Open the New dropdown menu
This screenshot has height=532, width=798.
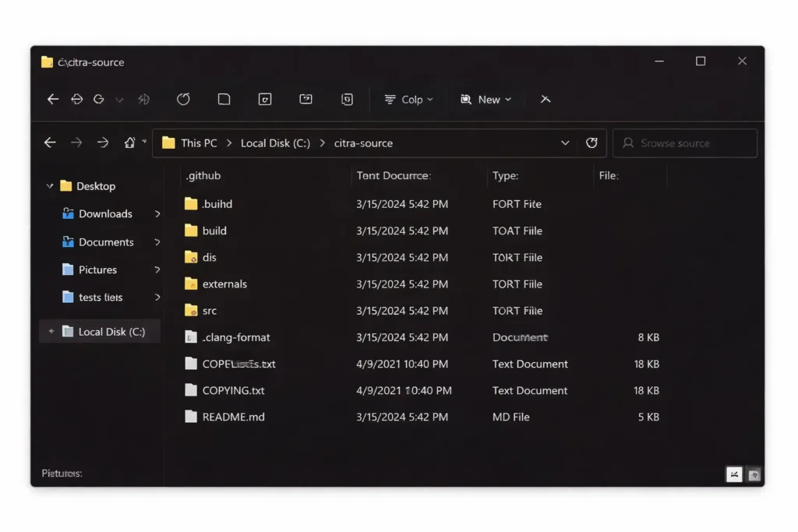click(486, 100)
